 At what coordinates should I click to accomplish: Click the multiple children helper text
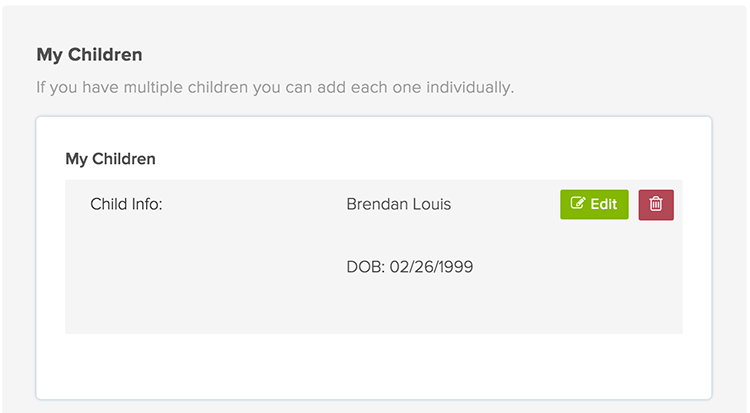pos(275,87)
